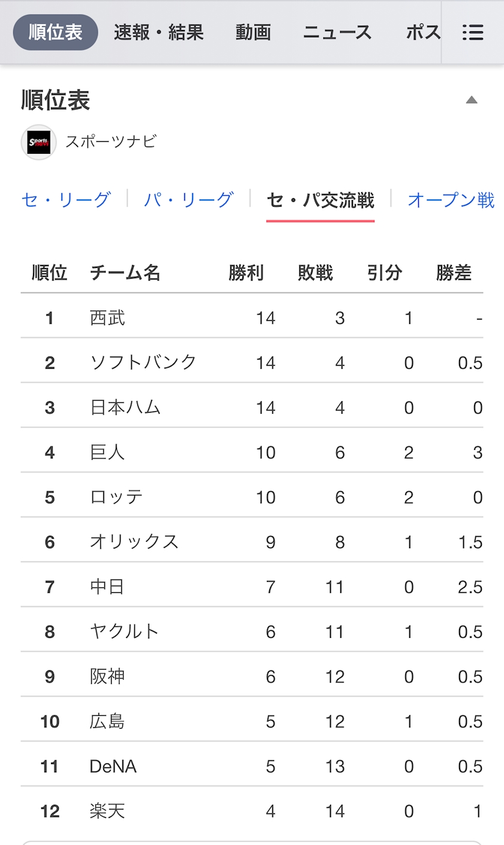Select the 順位表 tab
This screenshot has width=504, height=845.
click(56, 32)
